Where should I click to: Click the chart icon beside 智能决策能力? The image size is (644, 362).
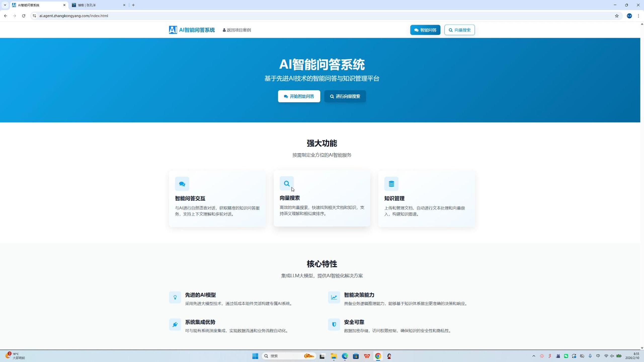click(x=334, y=297)
